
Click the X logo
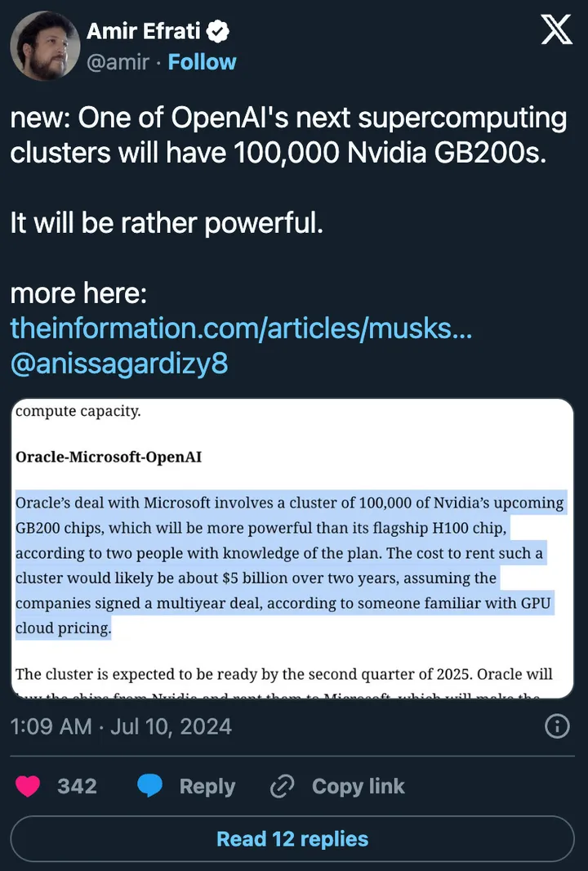pyautogui.click(x=557, y=31)
